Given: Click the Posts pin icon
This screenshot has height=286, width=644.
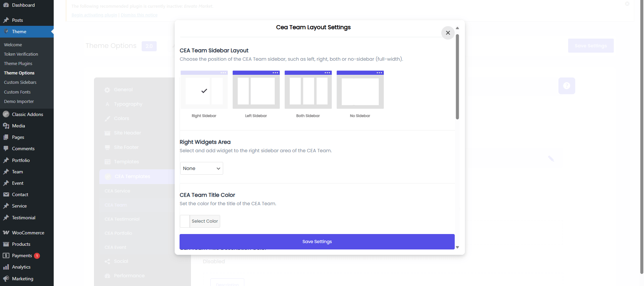Looking at the screenshot, I should click(x=6, y=20).
